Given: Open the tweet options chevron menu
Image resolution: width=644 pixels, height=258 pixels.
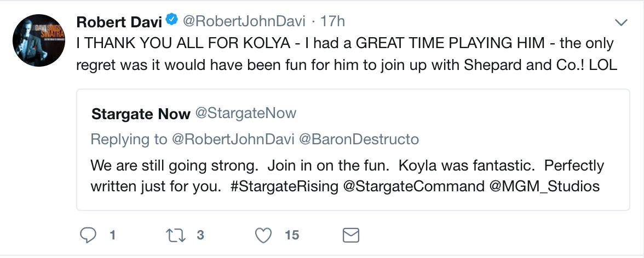Looking at the screenshot, I should point(620,22).
